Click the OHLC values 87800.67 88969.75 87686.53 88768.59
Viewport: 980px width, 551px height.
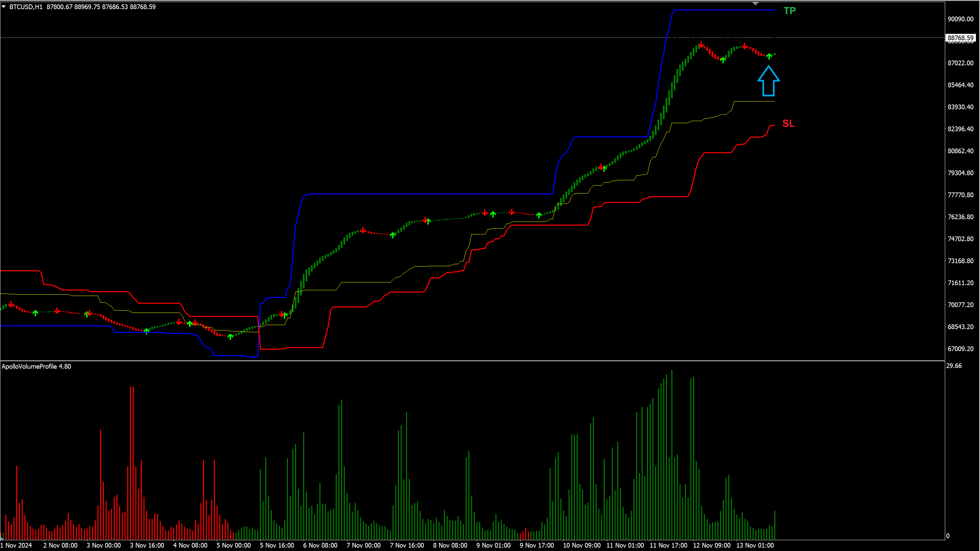pos(101,7)
